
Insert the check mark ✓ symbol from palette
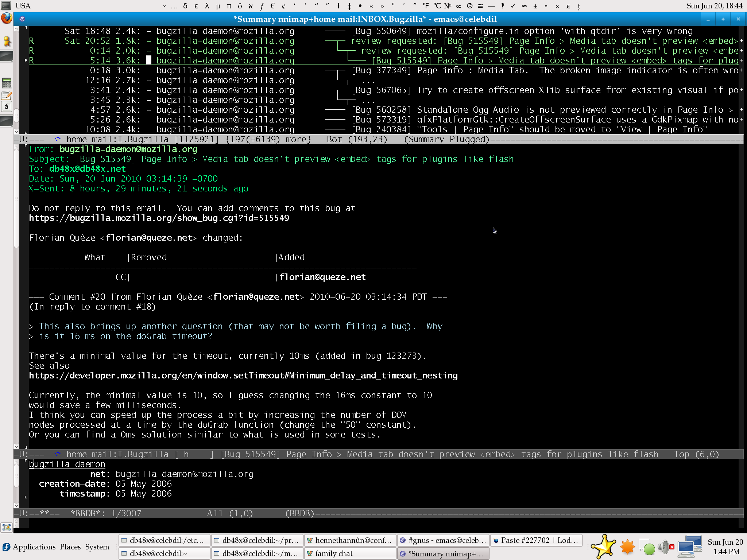point(513,6)
